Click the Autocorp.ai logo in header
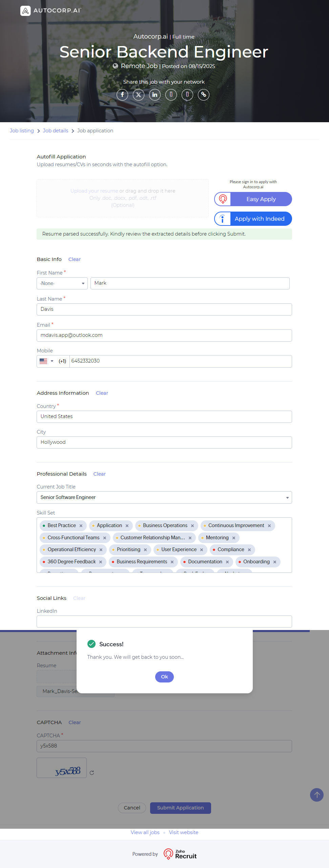The width and height of the screenshot is (329, 868). click(x=51, y=11)
